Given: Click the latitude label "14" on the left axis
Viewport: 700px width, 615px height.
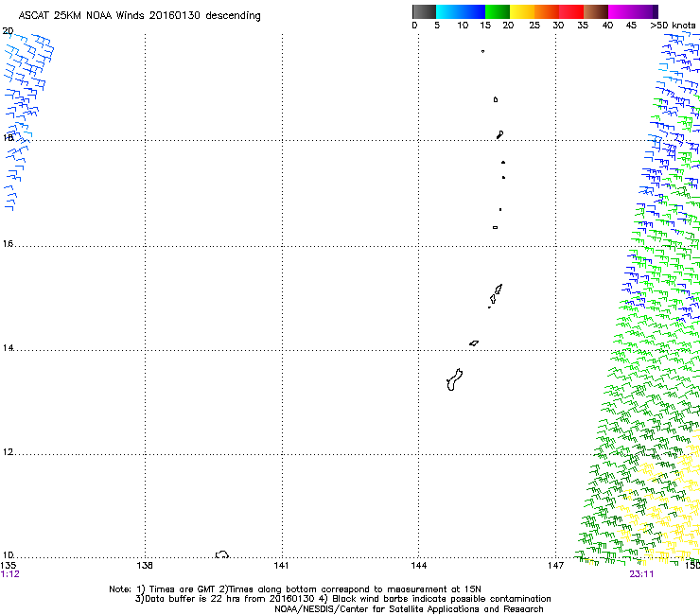Looking at the screenshot, I should (x=8, y=348).
